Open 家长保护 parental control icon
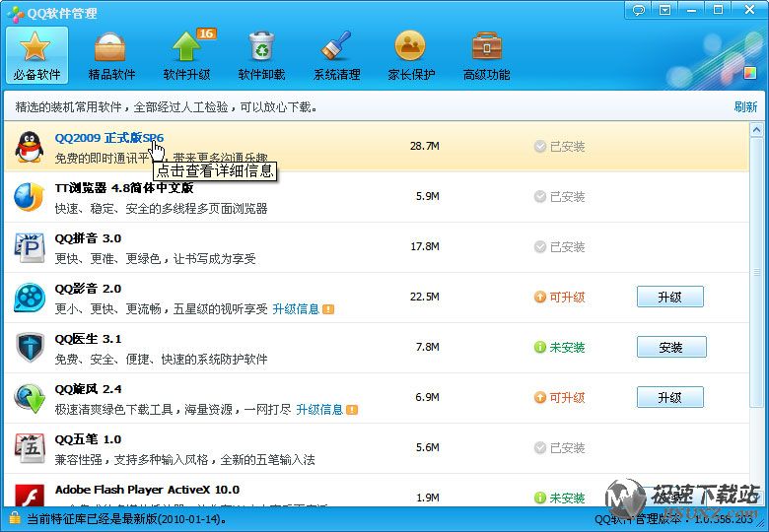 410,55
